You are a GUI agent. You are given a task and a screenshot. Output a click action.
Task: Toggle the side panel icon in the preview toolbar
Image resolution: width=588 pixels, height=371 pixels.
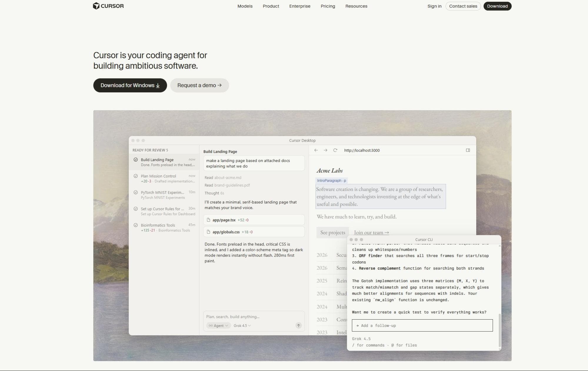point(468,150)
